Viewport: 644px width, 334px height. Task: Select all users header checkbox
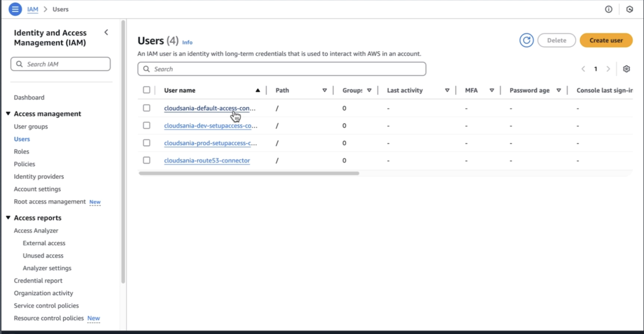click(146, 90)
